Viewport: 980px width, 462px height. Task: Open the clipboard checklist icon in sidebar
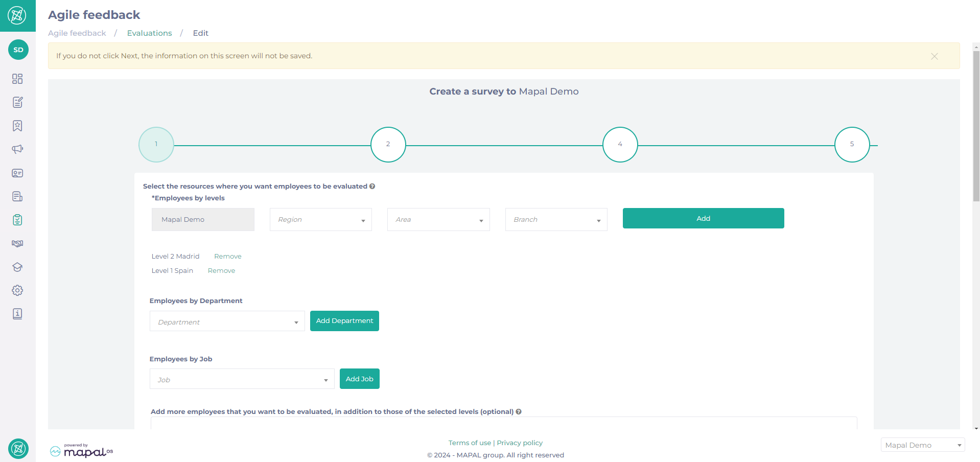click(x=17, y=220)
